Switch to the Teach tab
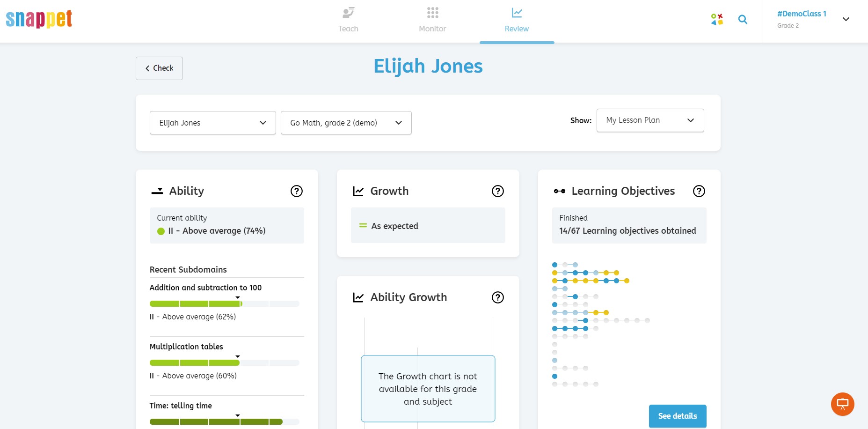The width and height of the screenshot is (868, 429). 348,20
